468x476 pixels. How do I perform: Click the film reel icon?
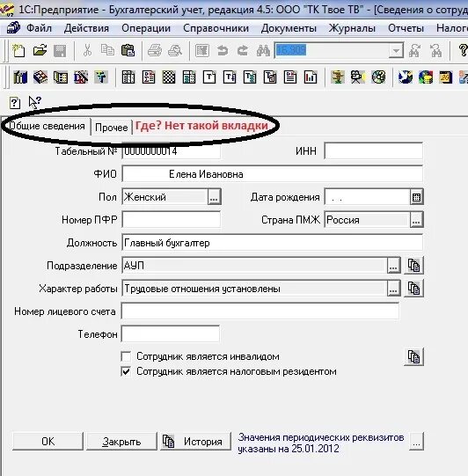tap(378, 77)
